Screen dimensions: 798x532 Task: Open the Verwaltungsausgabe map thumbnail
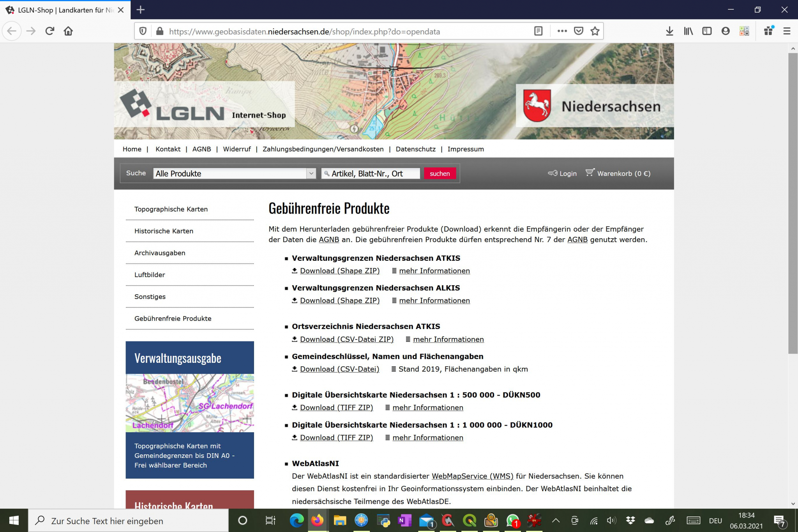point(190,403)
